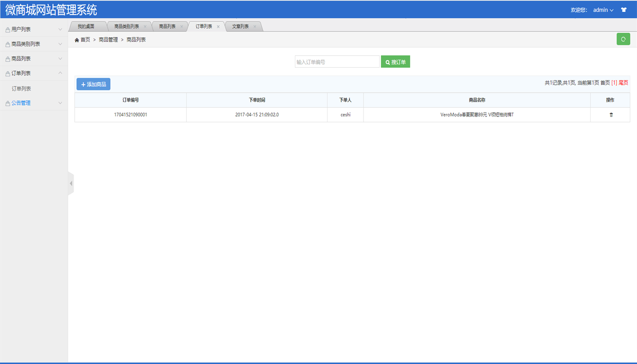This screenshot has height=364, width=637.
Task: Click the 搜订单 search button
Action: click(x=395, y=62)
